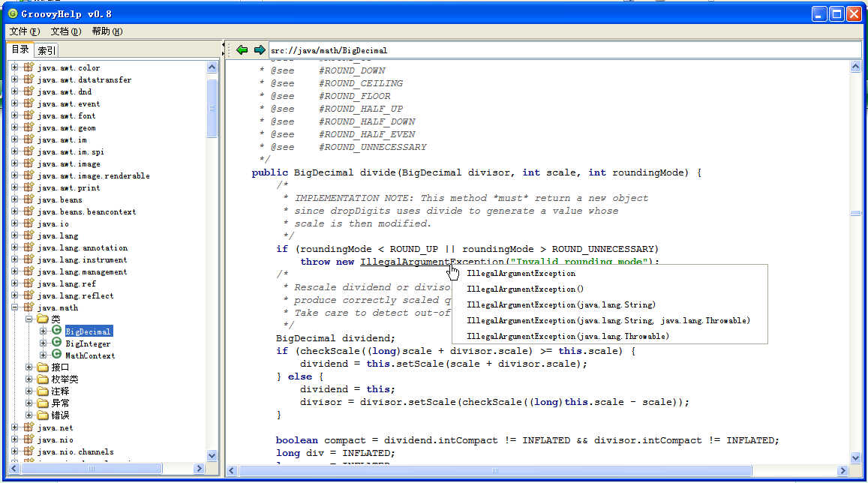Image resolution: width=868 pixels, height=483 pixels.
Task: Select java.lang.annotation package row
Action: point(83,247)
